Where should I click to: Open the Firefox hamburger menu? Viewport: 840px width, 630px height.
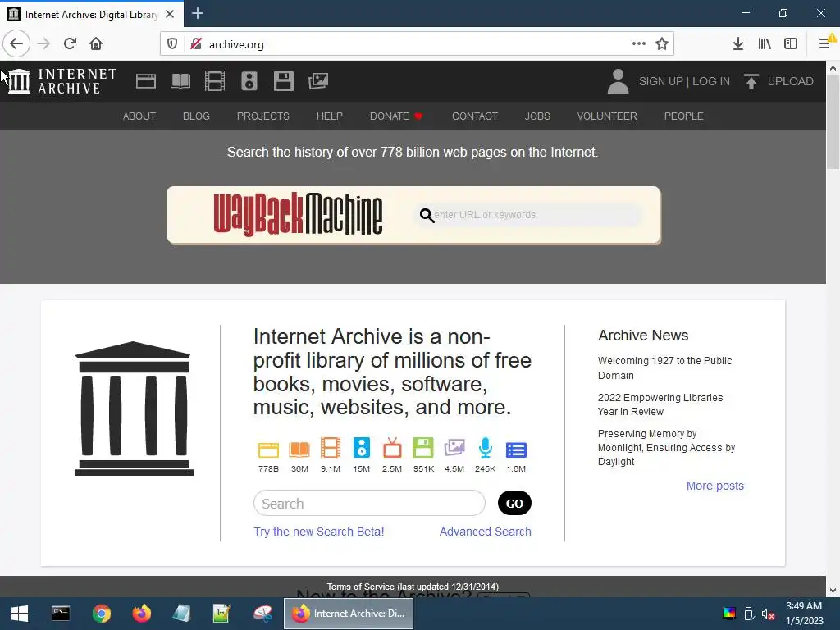tap(824, 43)
